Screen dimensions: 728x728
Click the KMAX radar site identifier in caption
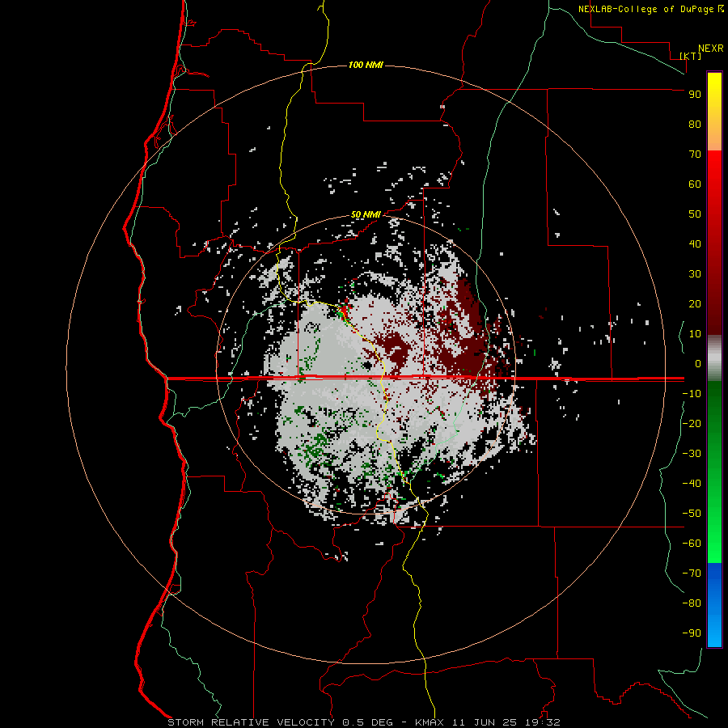coord(429,722)
